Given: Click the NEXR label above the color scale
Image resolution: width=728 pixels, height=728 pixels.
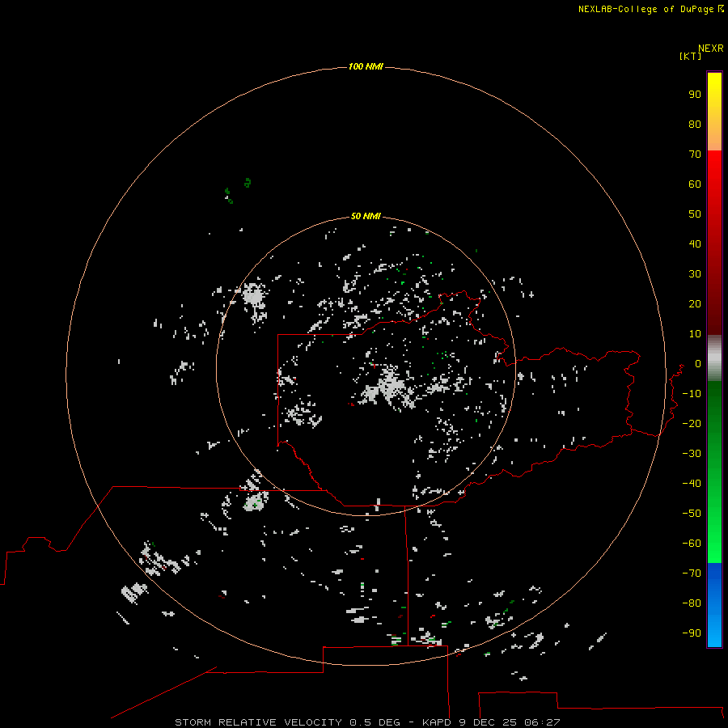Looking at the screenshot, I should 711,49.
